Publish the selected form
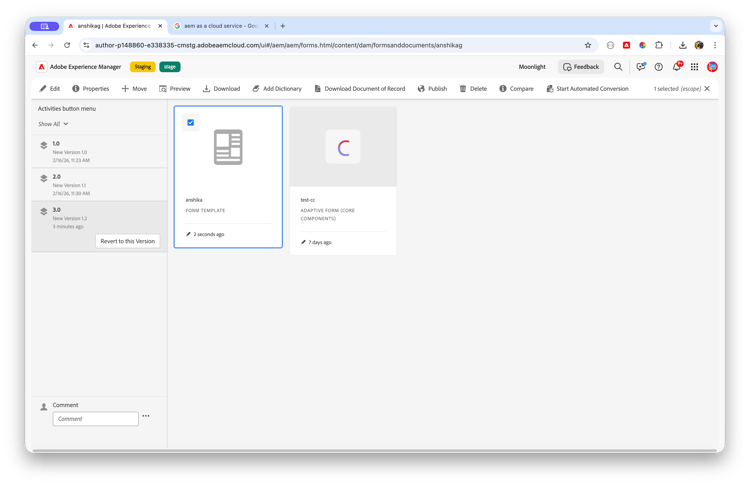The width and height of the screenshot is (750, 486). [x=432, y=88]
